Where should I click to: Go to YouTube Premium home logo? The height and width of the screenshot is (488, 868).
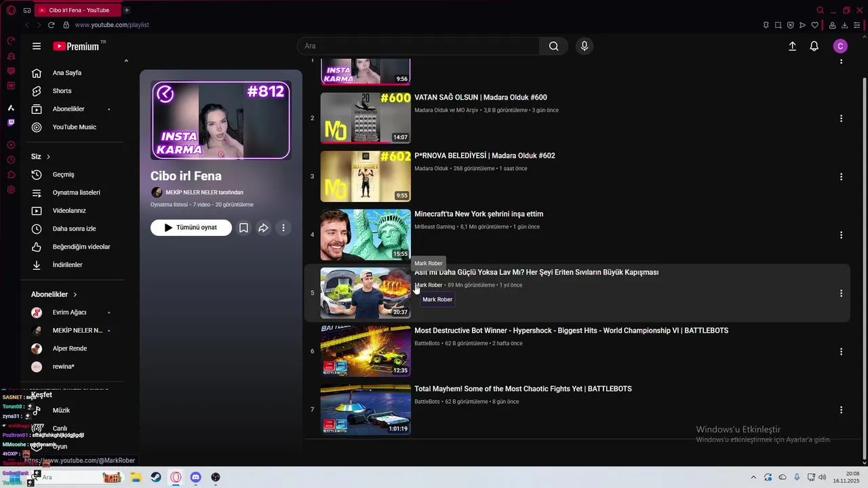point(76,46)
